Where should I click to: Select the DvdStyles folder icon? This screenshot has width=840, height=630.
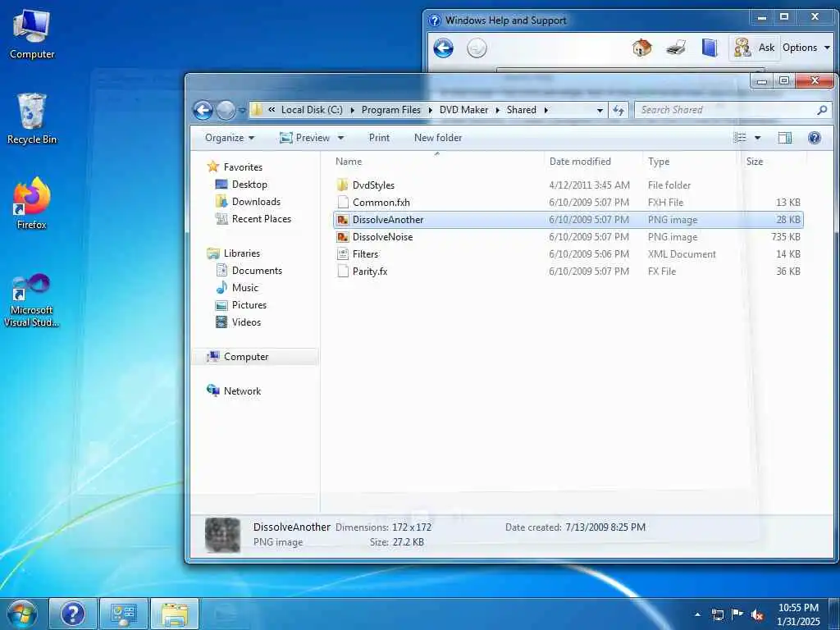pos(343,185)
